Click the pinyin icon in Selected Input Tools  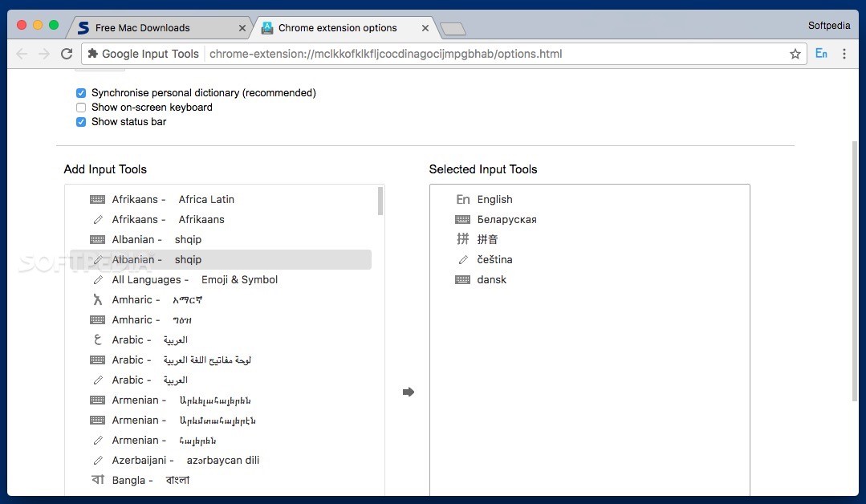coord(463,239)
